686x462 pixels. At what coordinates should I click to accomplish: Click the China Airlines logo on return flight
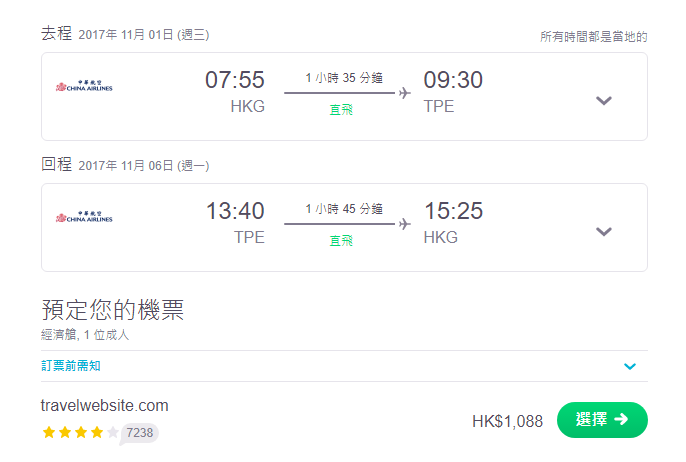click(x=84, y=217)
